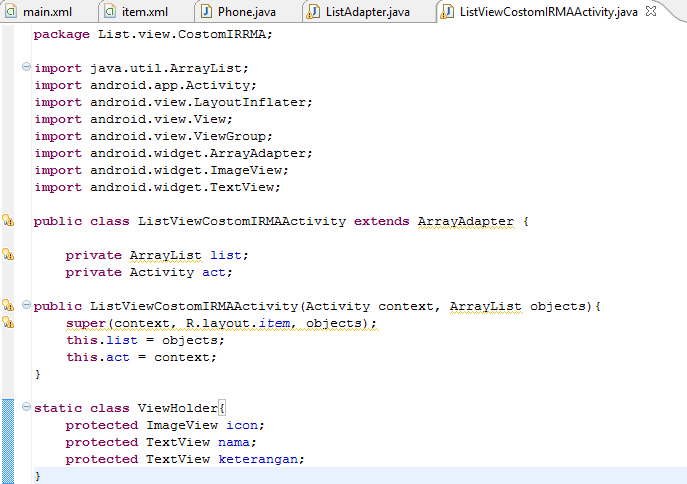Viewport: 687px width, 484px height.
Task: Click the package List.view.CostomIRRMA line
Action: coord(153,34)
